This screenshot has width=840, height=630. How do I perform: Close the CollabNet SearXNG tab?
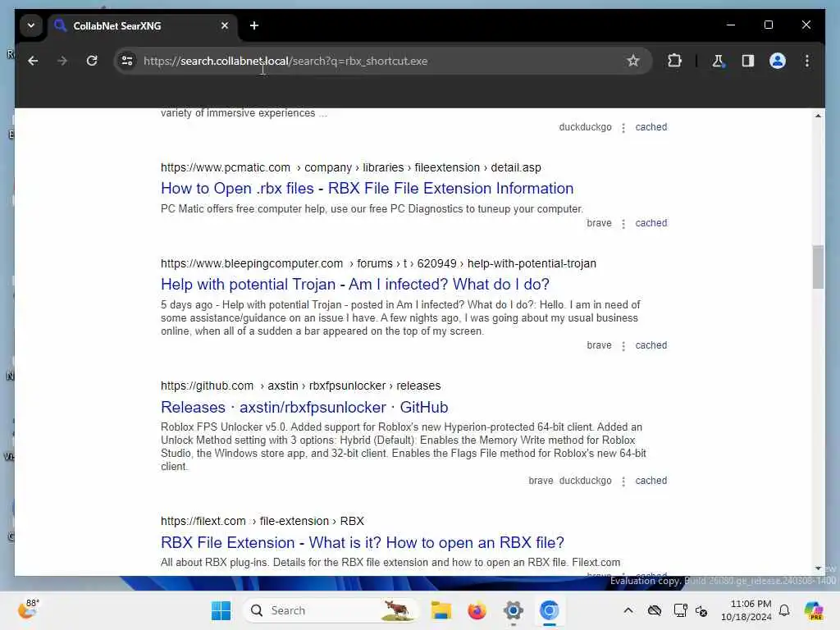(x=225, y=25)
